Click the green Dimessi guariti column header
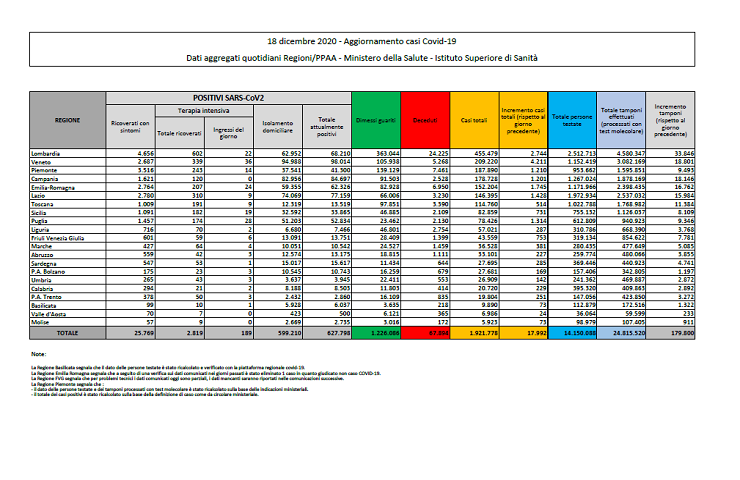 tap(376, 119)
